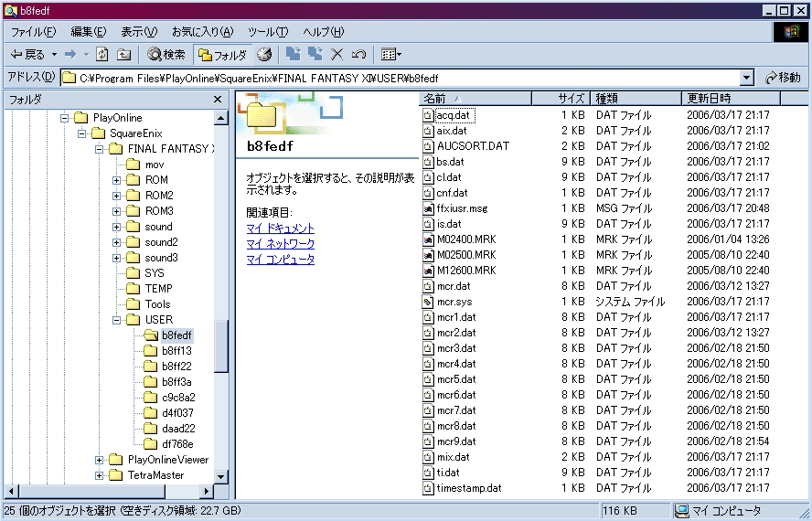
Task: Expand the sound3 folder node
Action: point(116,258)
